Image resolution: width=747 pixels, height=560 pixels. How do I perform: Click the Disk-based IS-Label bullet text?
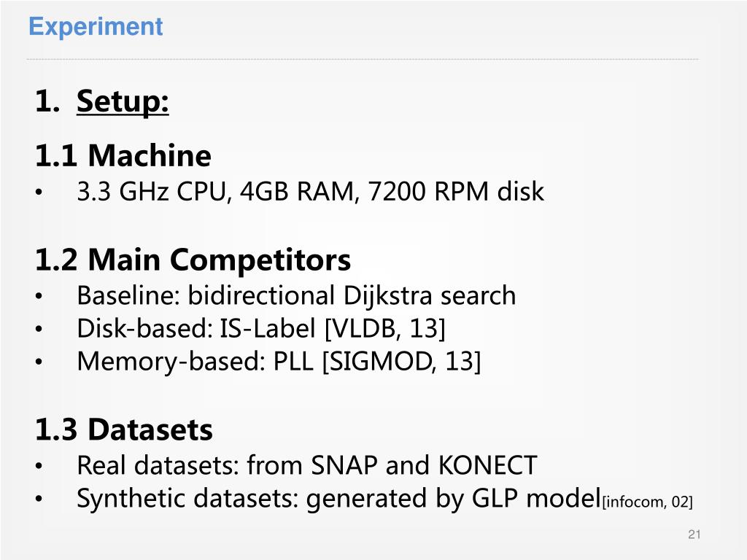click(x=261, y=328)
